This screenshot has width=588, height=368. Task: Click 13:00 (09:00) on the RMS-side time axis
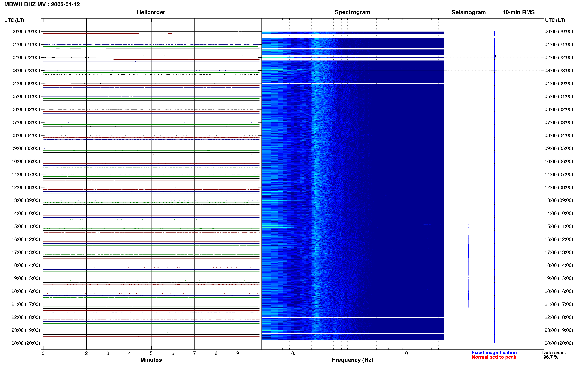click(x=559, y=200)
